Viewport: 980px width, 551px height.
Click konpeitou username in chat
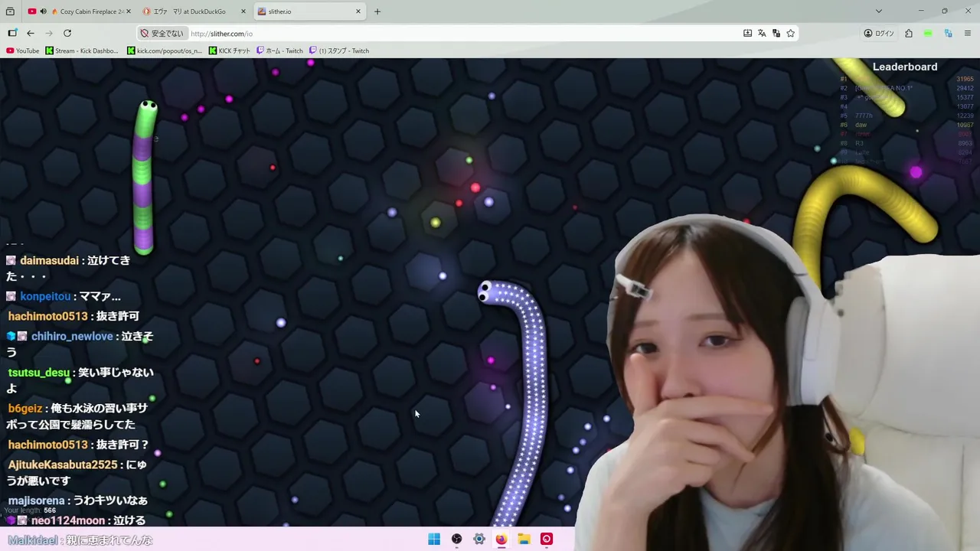(45, 296)
